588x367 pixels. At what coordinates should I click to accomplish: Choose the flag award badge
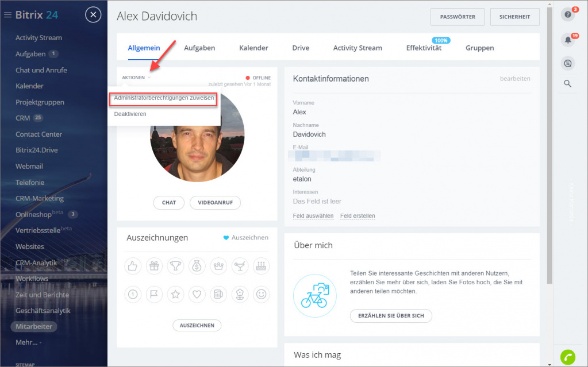coord(154,294)
